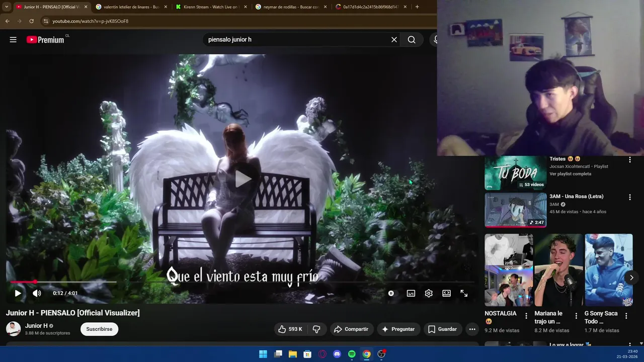View site information icon in the address bar
Screen dimensions: 644x362
(x=46, y=21)
